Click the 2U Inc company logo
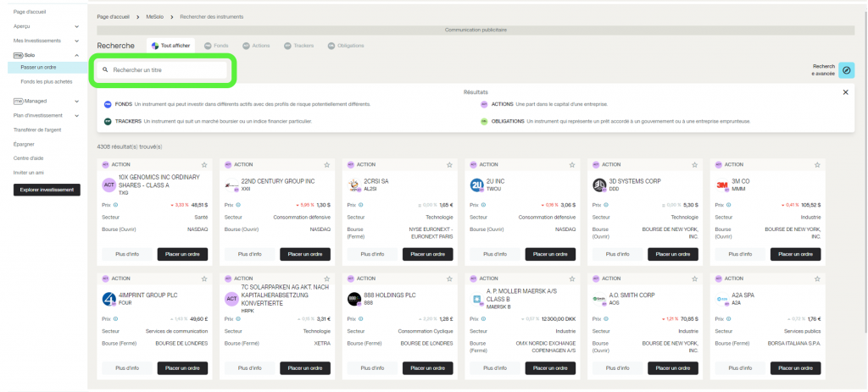Viewport: 868px width, 392px height. 476,185
